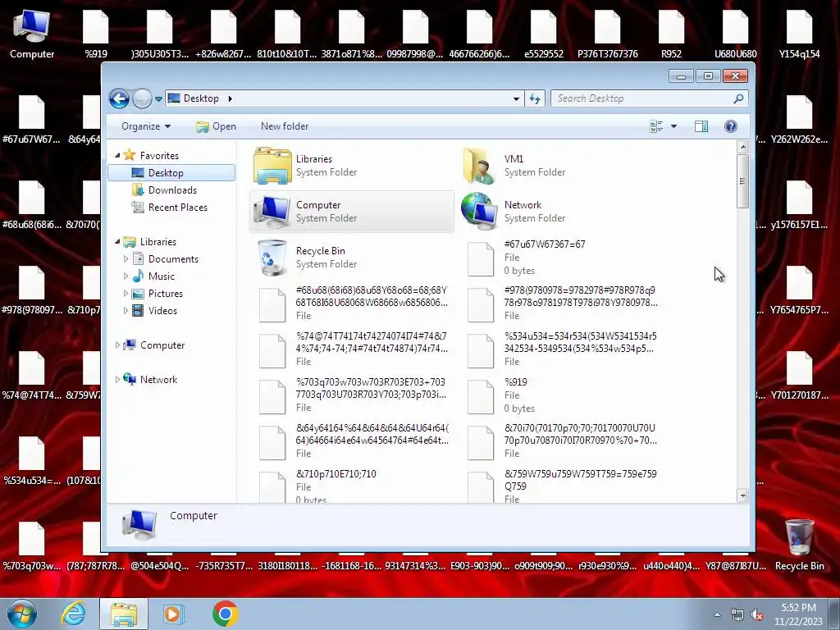This screenshot has width=840, height=630.
Task: Go back with the blue Back arrow button
Action: 119,98
